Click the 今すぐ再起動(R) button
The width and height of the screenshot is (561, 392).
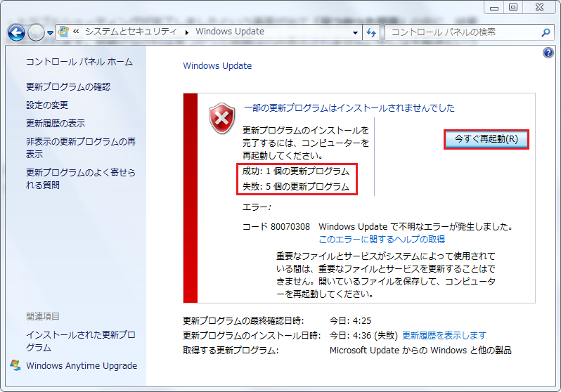[486, 139]
